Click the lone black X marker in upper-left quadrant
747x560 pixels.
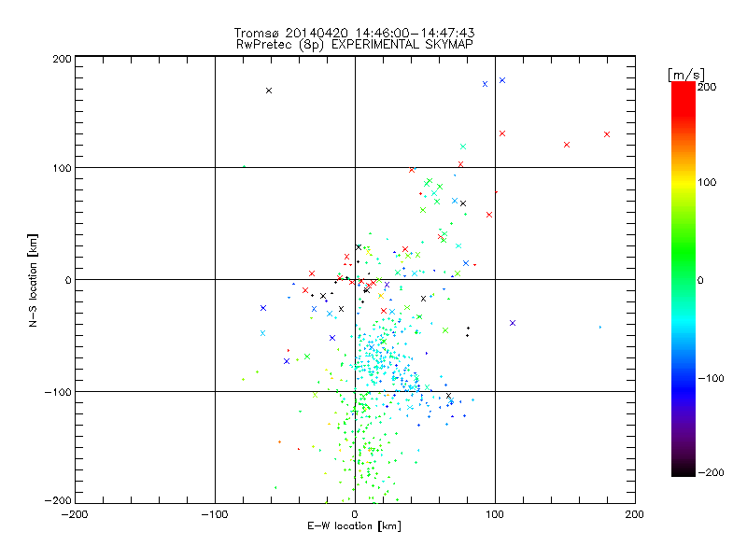[x=269, y=91]
